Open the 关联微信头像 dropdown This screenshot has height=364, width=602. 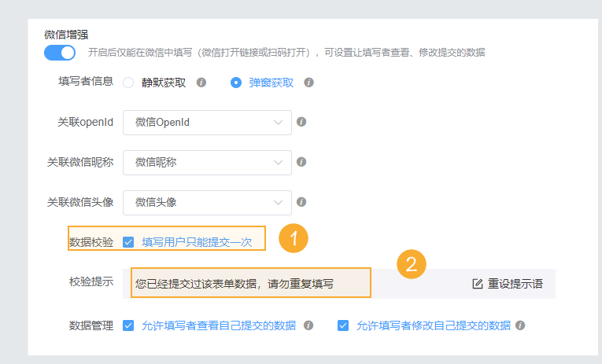(207, 202)
